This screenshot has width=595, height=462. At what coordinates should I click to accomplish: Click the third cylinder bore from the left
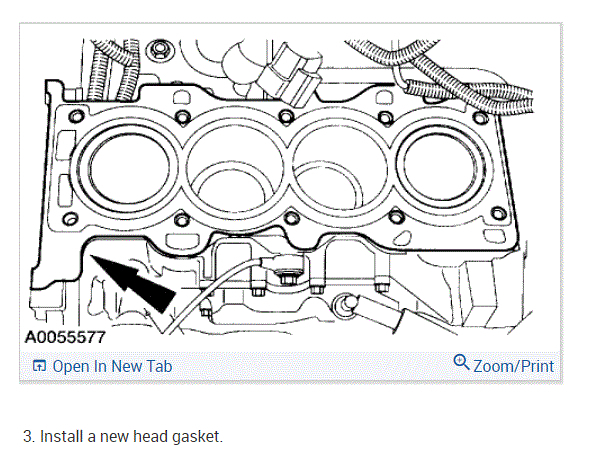click(x=338, y=170)
